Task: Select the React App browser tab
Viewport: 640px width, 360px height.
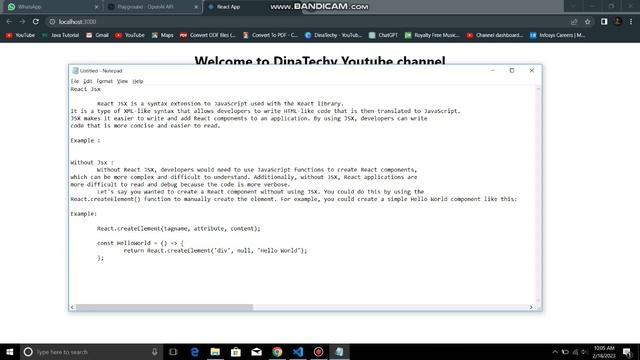Action: coord(229,7)
